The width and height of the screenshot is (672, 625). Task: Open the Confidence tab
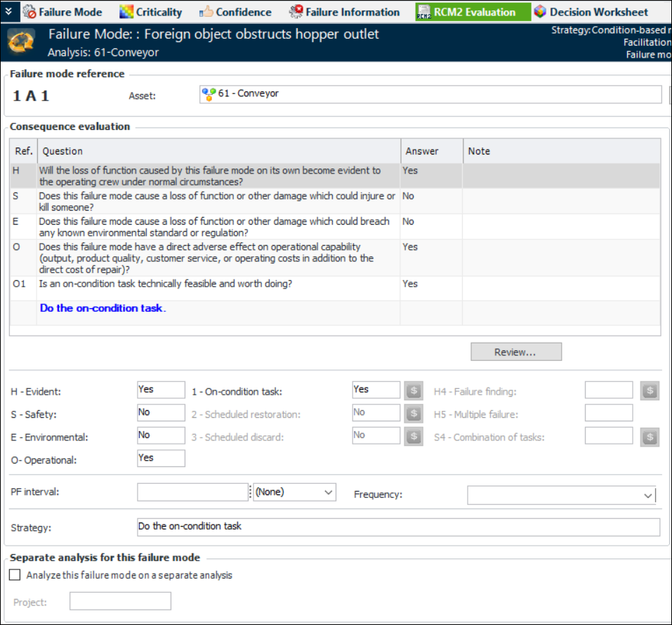(x=235, y=12)
